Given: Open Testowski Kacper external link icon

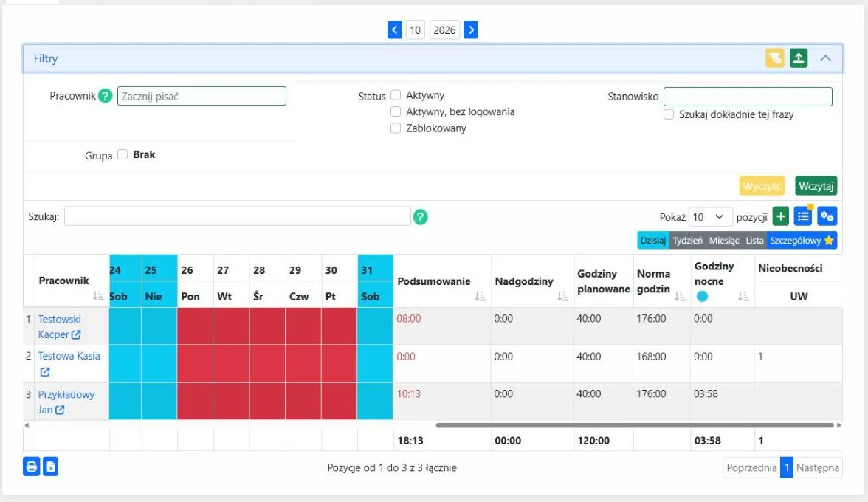Looking at the screenshot, I should pyautogui.click(x=76, y=334).
